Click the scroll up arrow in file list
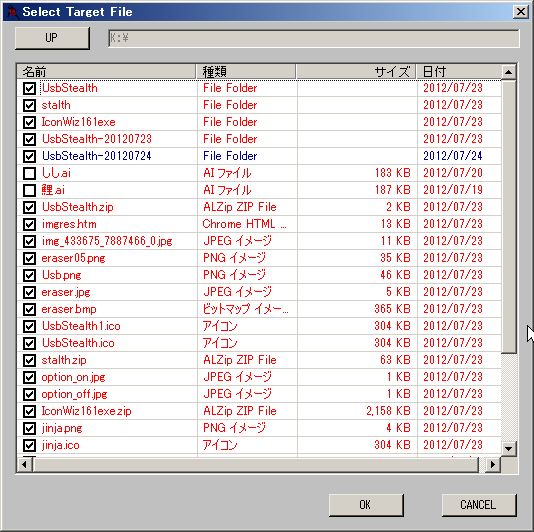The width and height of the screenshot is (534, 532). coord(508,72)
